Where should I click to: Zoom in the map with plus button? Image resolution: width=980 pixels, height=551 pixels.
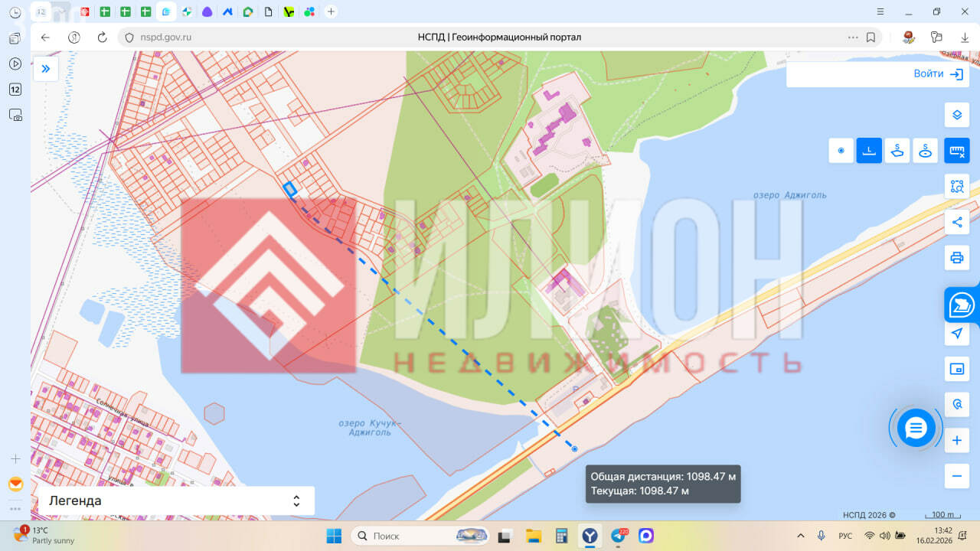tap(956, 441)
